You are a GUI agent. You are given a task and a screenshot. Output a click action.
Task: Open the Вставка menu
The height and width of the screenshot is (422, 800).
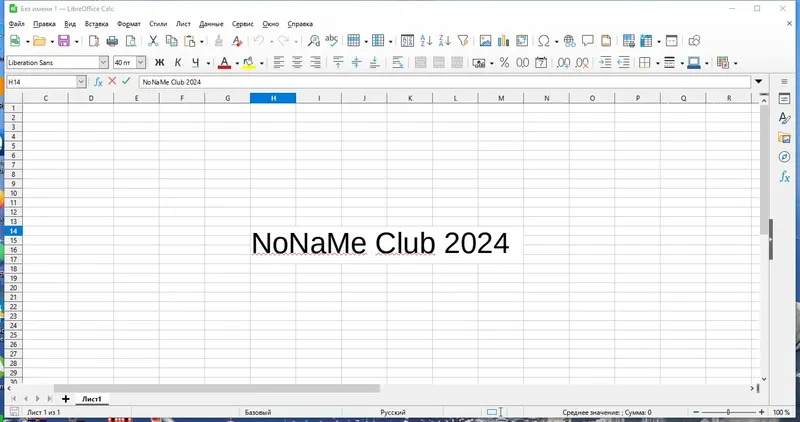click(96, 24)
